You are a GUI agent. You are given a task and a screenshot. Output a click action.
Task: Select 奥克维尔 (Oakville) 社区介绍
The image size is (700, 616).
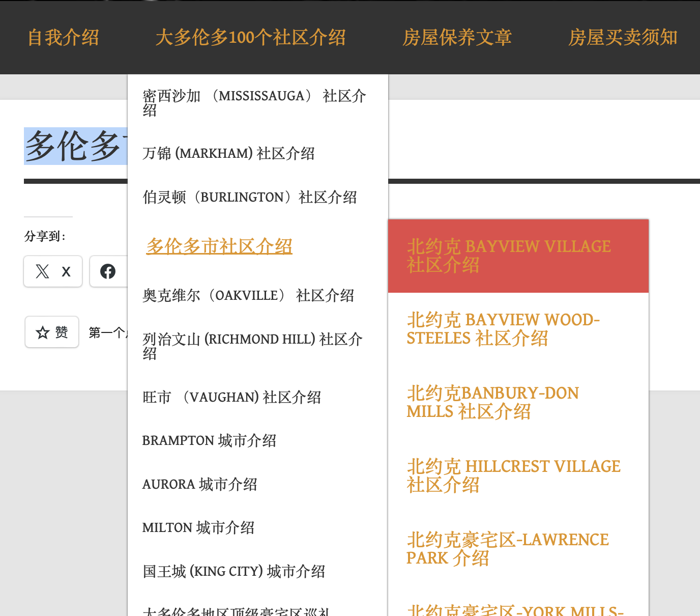click(x=248, y=295)
